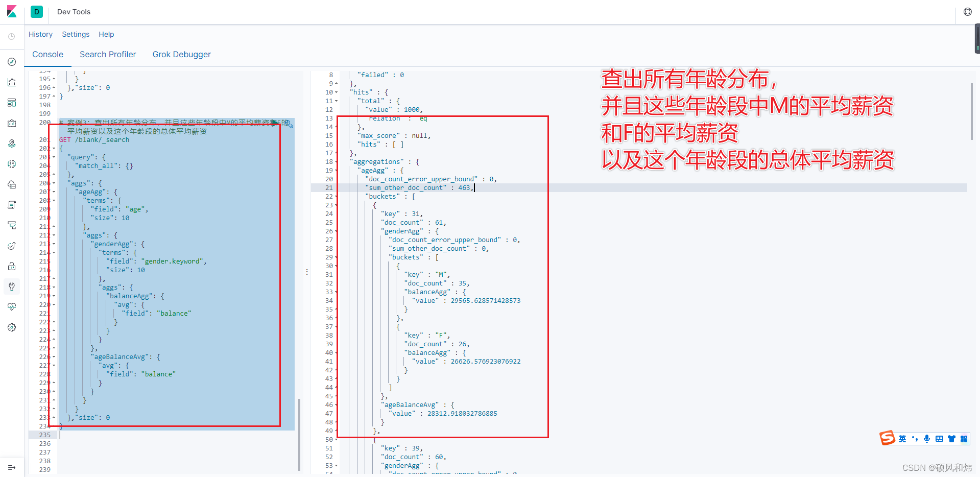Expand the side navigation at bottom
The height and width of the screenshot is (477, 980).
pyautogui.click(x=12, y=467)
